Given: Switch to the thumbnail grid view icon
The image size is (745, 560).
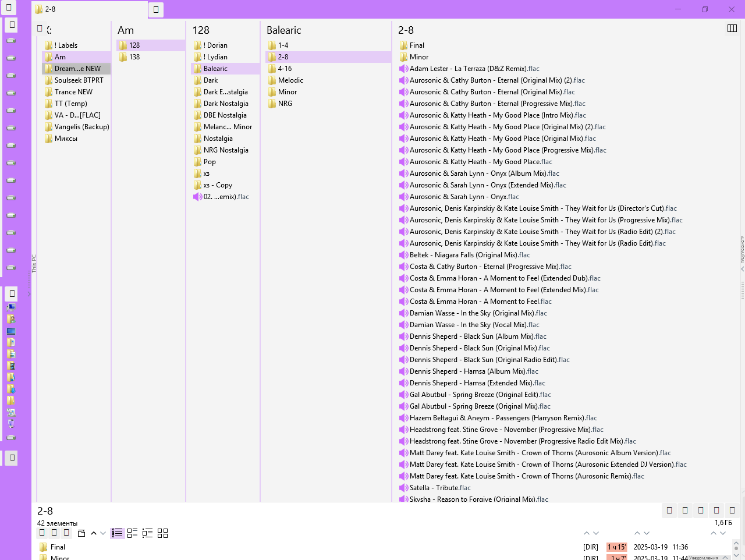Looking at the screenshot, I should pos(162,533).
